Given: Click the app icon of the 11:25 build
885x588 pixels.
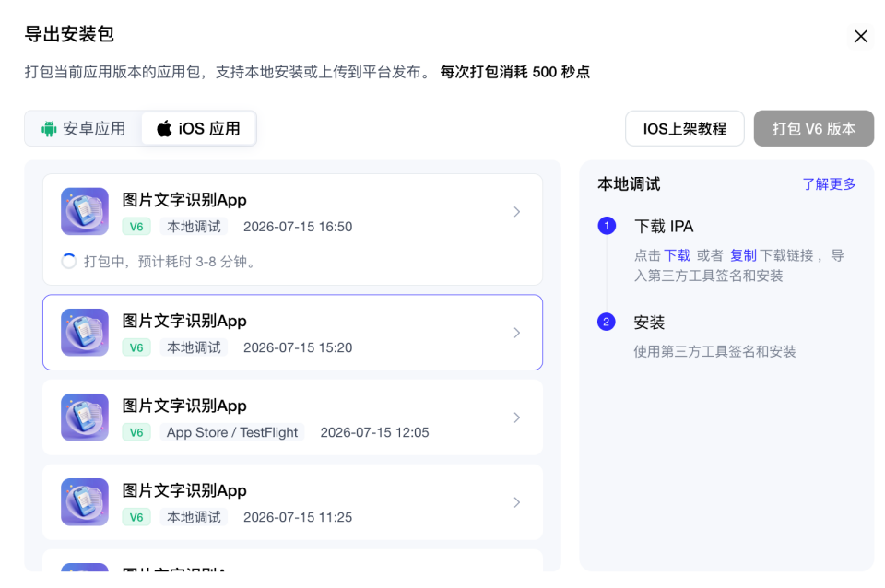Looking at the screenshot, I should (85, 501).
